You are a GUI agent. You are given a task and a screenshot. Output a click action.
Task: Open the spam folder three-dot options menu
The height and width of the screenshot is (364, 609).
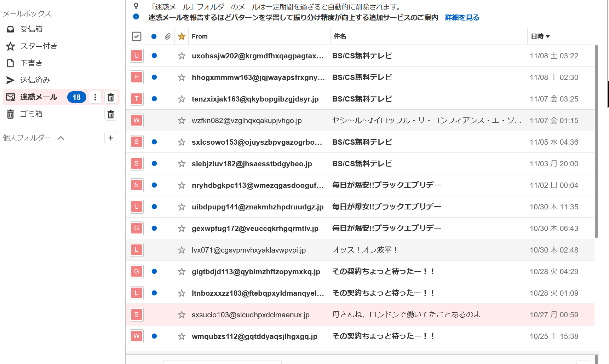click(x=95, y=97)
